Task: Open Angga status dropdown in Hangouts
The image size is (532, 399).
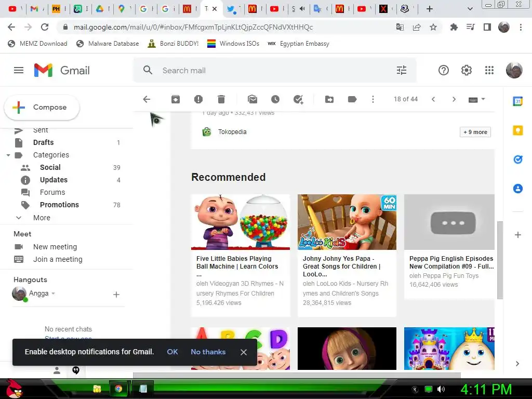Action: (x=54, y=294)
